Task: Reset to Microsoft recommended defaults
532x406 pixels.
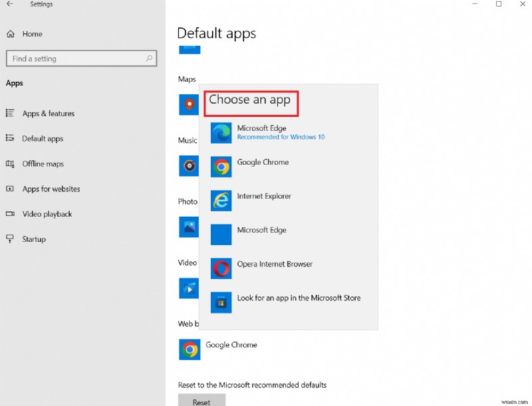Action: pyautogui.click(x=201, y=401)
